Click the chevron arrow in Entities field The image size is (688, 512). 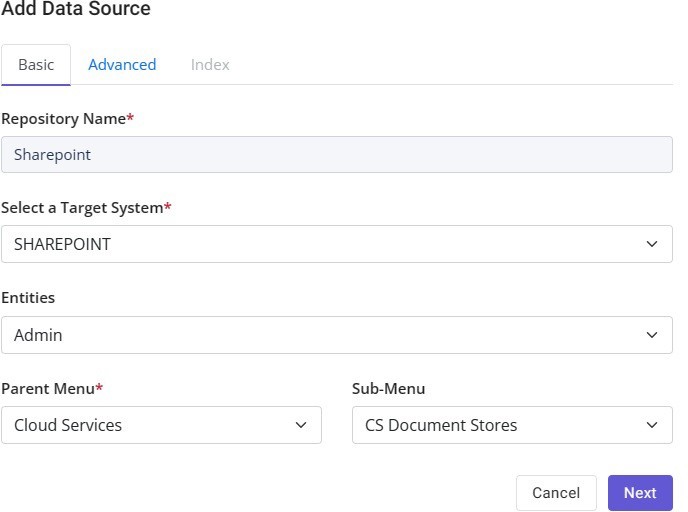(x=652, y=335)
